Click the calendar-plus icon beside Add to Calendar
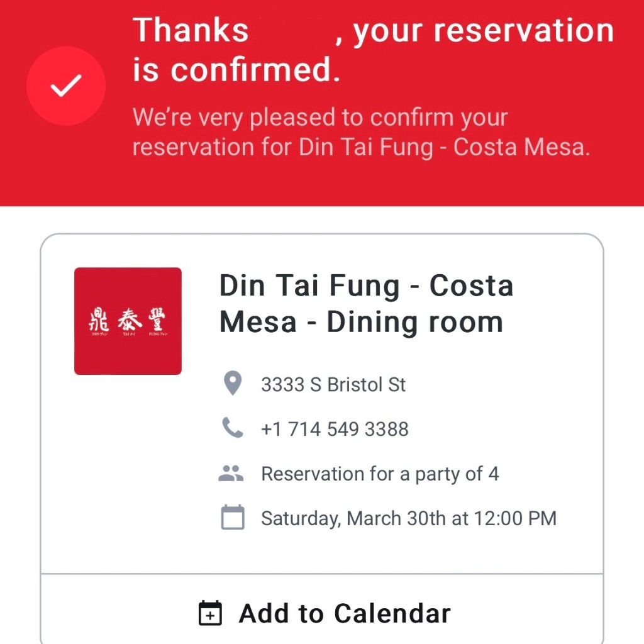This screenshot has width=644, height=644. (x=210, y=613)
